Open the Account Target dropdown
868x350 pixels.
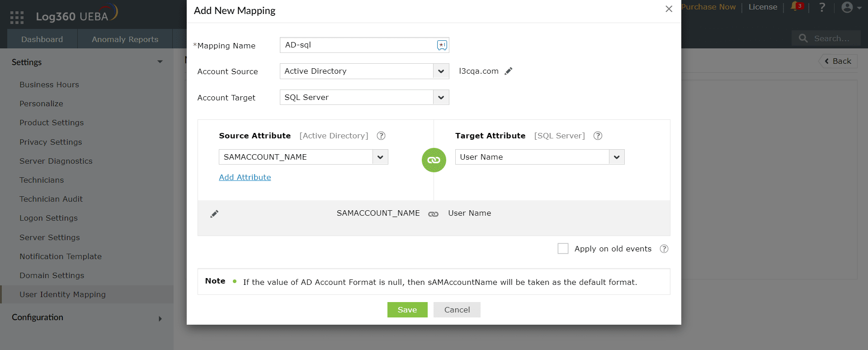click(441, 98)
